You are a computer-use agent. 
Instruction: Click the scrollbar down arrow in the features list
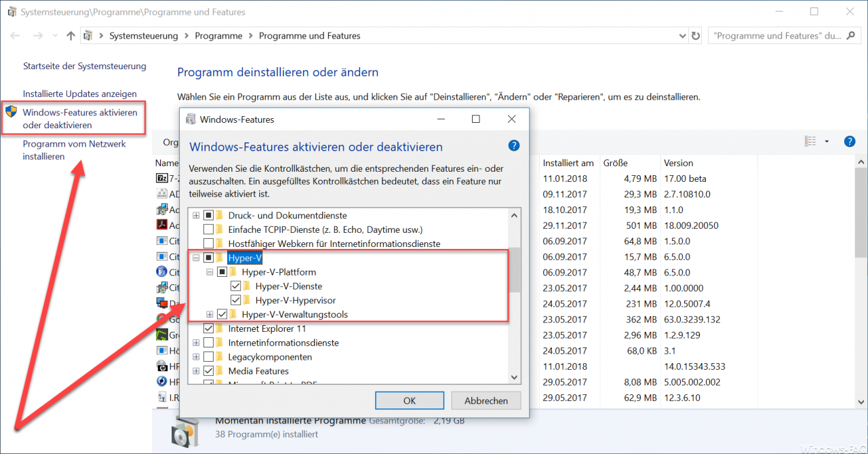(x=513, y=377)
